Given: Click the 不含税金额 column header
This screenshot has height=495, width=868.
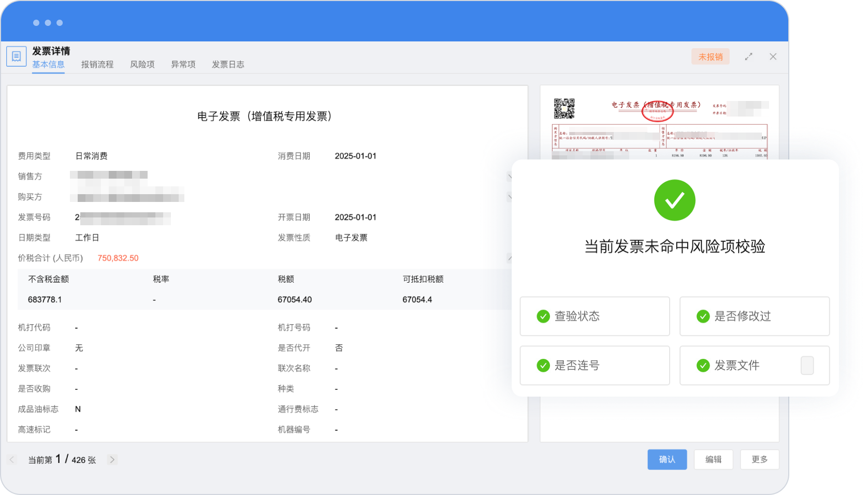Looking at the screenshot, I should [48, 279].
